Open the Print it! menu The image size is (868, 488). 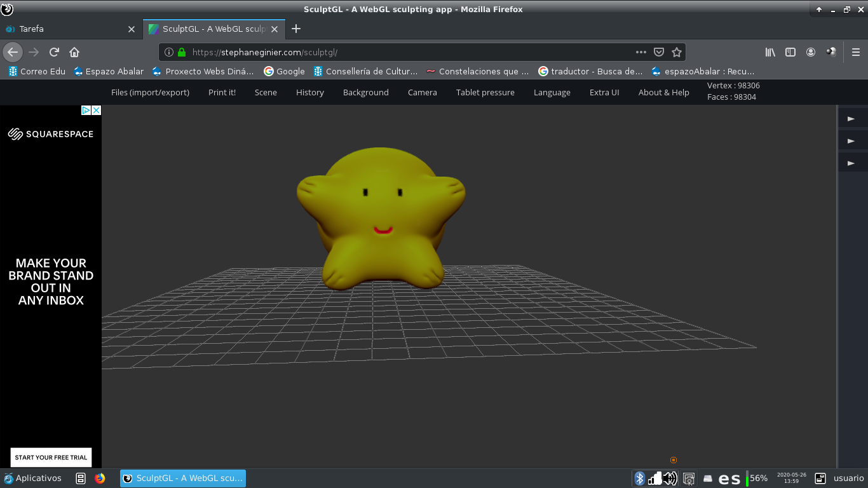(x=222, y=92)
